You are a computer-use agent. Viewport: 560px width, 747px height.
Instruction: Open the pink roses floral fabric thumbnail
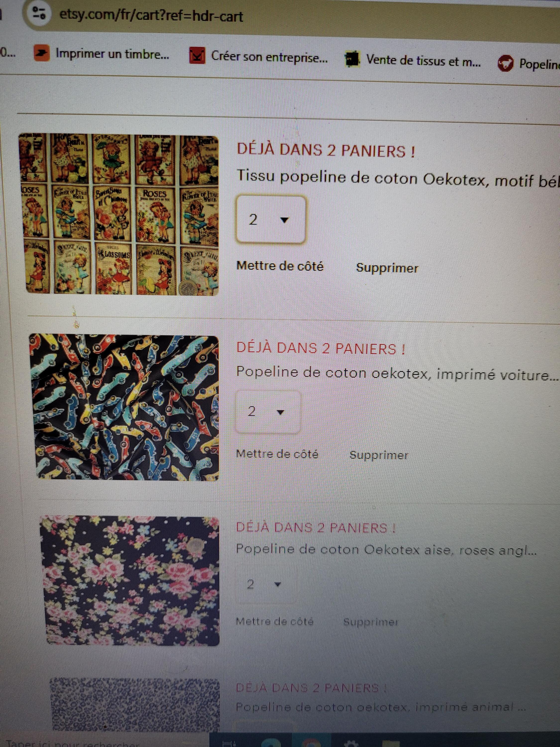[130, 580]
